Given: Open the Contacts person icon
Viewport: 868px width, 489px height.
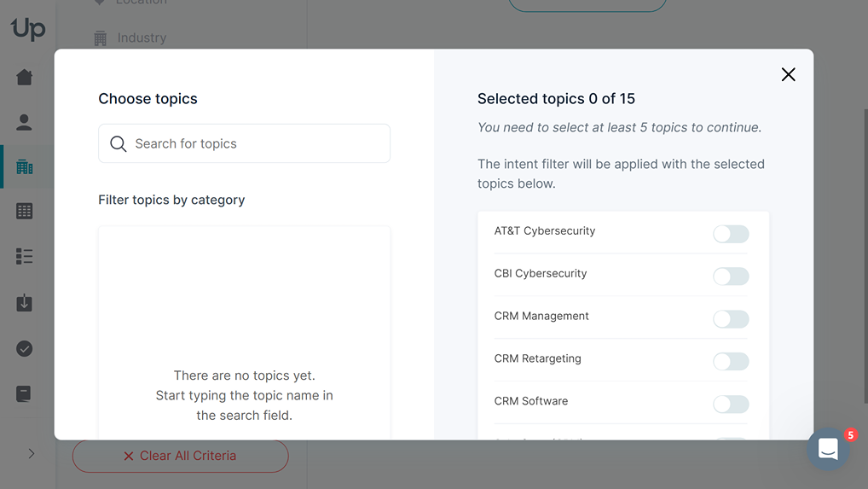Looking at the screenshot, I should pyautogui.click(x=25, y=122).
